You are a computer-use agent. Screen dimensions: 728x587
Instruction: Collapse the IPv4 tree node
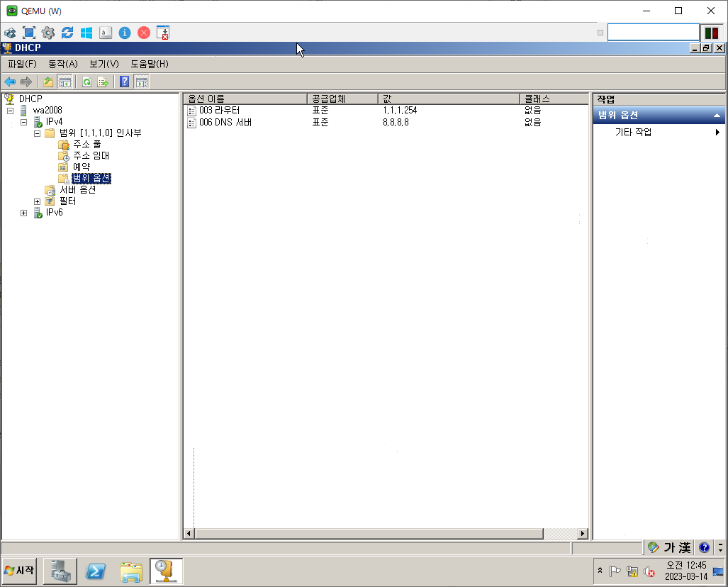click(x=23, y=122)
